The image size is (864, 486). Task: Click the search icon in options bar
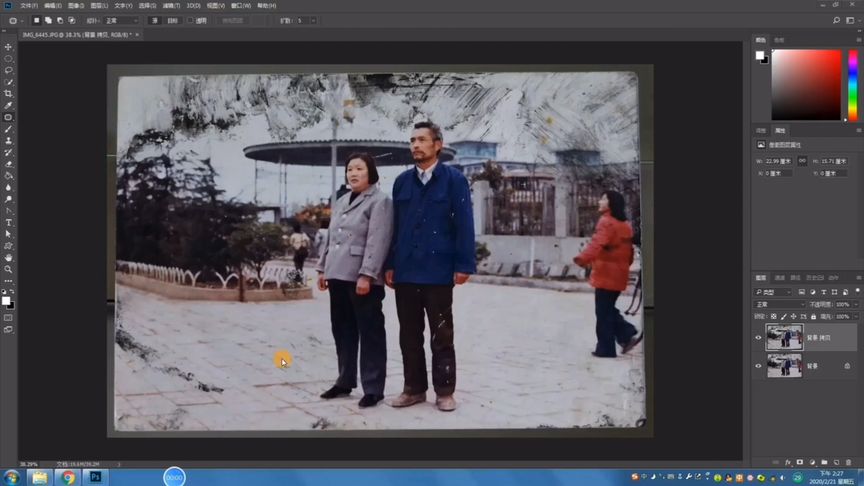[x=836, y=20]
